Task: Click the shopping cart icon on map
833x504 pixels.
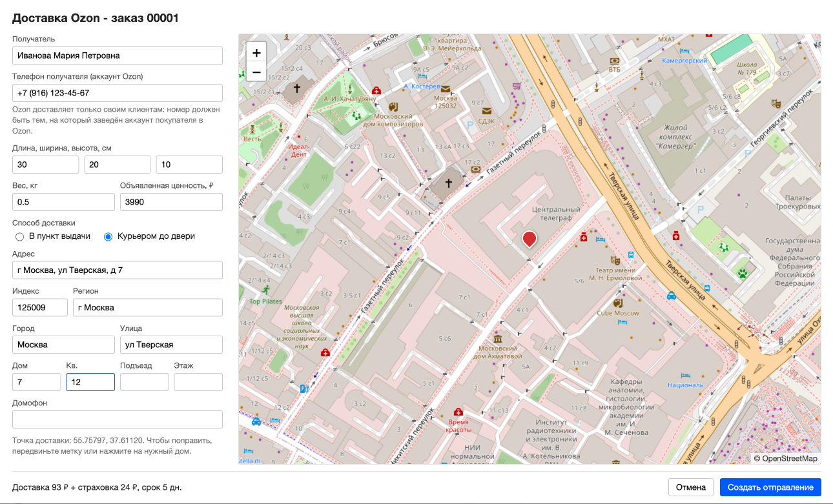Action: point(517,86)
